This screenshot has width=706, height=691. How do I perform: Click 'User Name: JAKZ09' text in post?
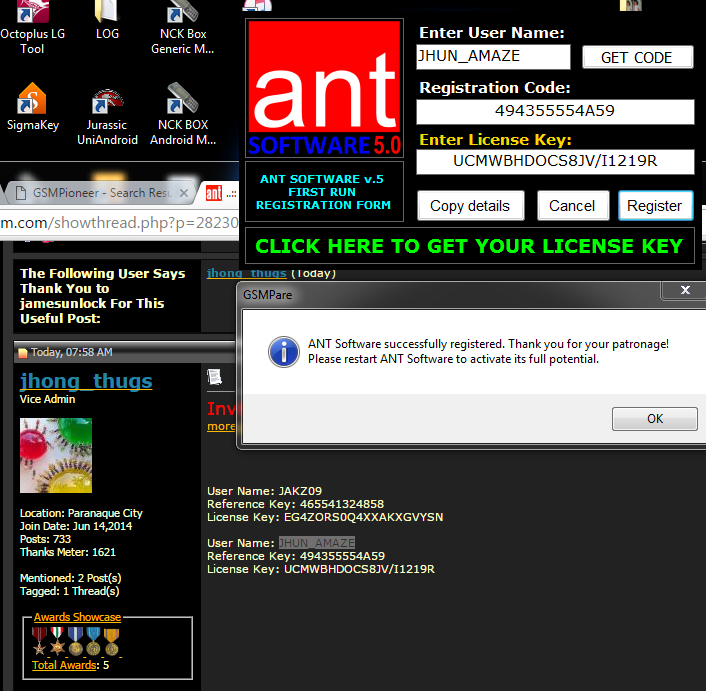(x=264, y=491)
